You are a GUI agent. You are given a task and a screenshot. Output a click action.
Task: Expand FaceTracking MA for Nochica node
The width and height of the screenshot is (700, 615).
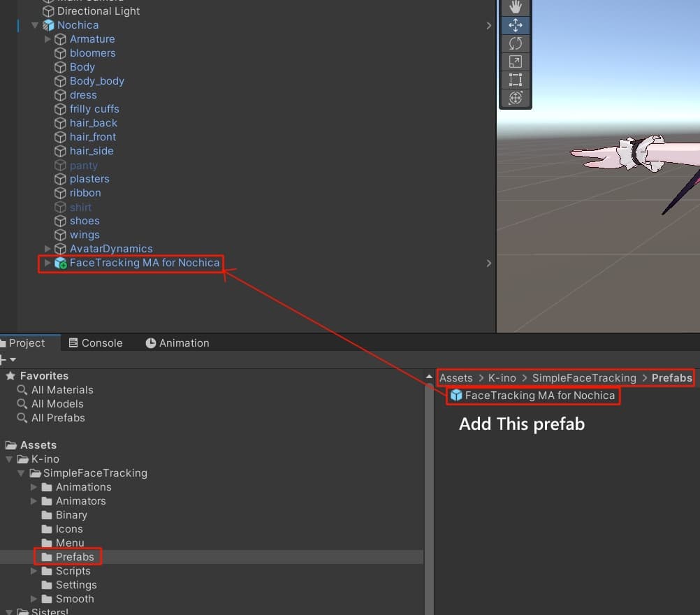48,263
